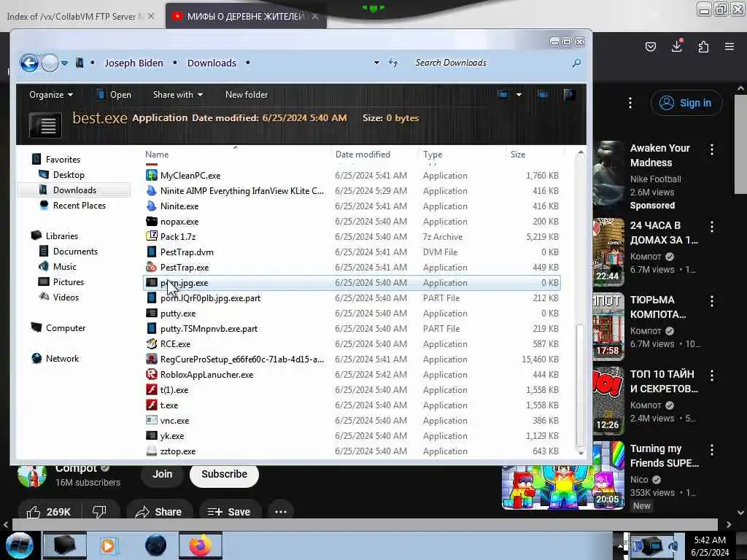Select vnc.exe file icon

pyautogui.click(x=152, y=421)
